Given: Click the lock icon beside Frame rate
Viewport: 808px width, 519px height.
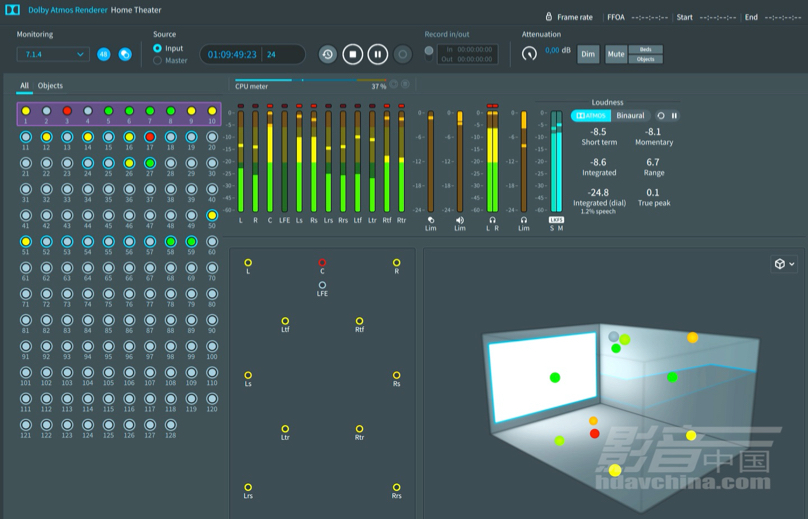Looking at the screenshot, I should [x=549, y=16].
